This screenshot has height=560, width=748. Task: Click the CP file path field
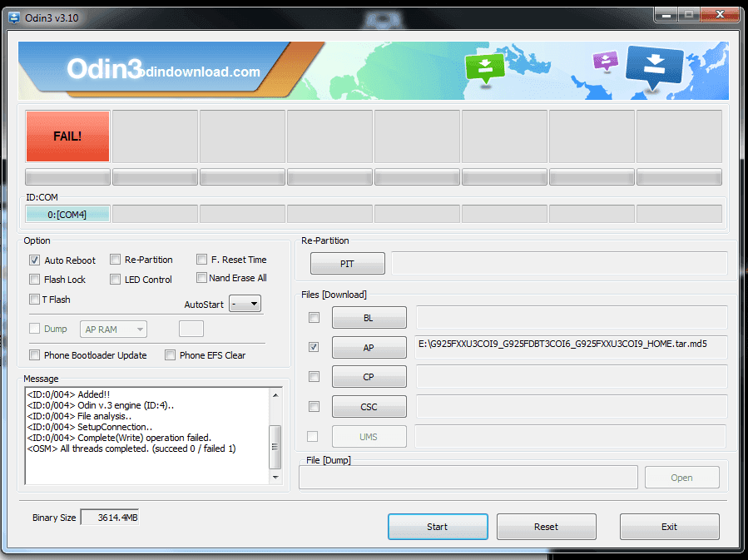pos(572,376)
